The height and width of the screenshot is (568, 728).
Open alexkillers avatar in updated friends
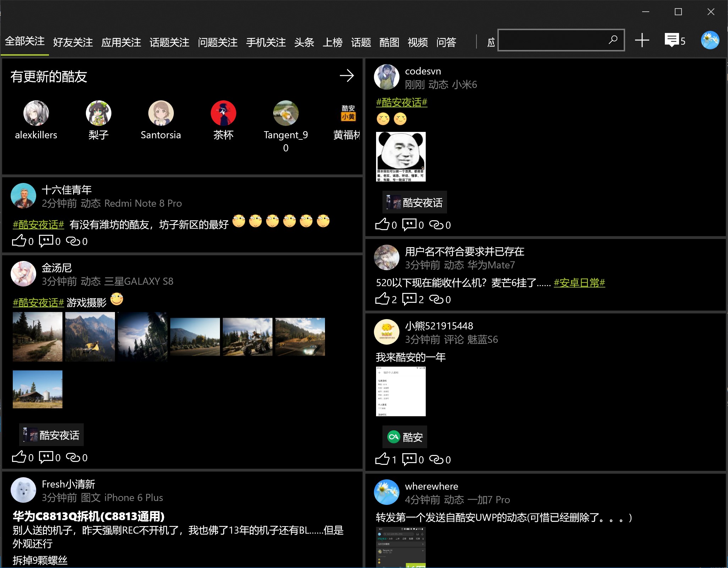point(36,113)
